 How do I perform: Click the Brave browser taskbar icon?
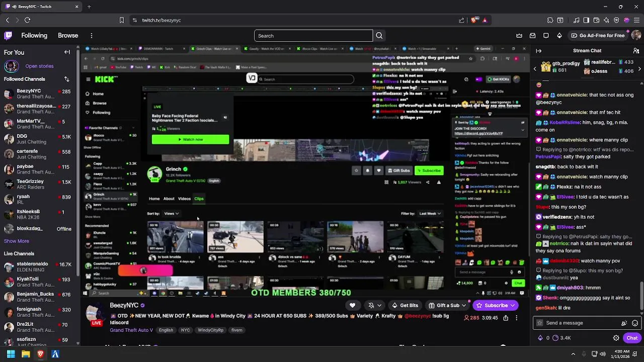tap(41, 354)
